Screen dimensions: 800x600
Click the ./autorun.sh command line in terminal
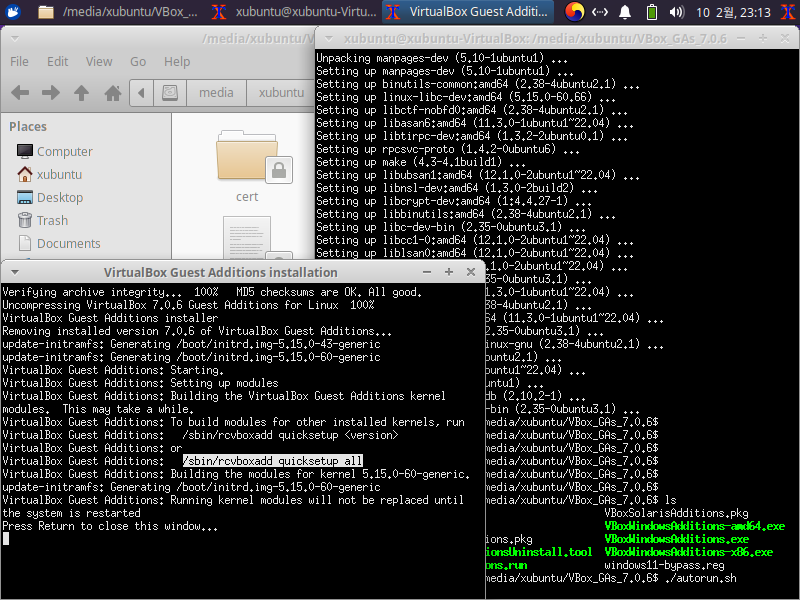point(701,578)
